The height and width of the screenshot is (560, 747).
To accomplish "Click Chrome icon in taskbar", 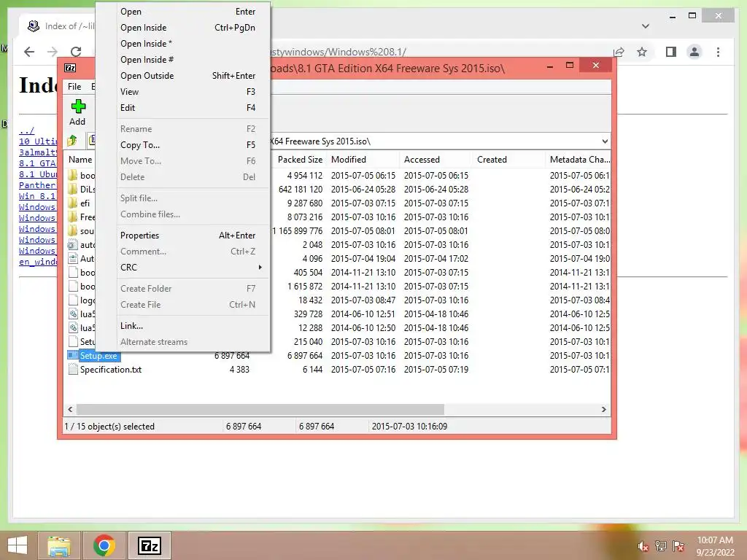I will (x=104, y=545).
